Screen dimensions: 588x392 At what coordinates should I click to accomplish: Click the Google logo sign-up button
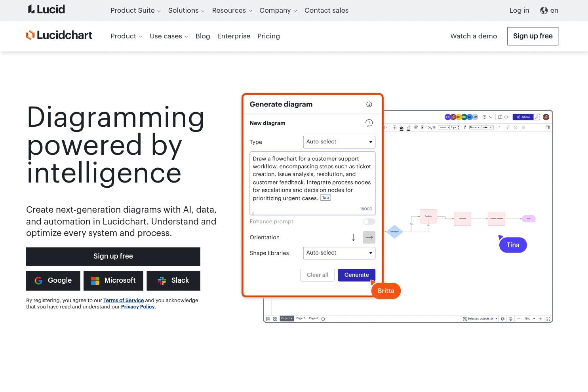pyautogui.click(x=53, y=281)
